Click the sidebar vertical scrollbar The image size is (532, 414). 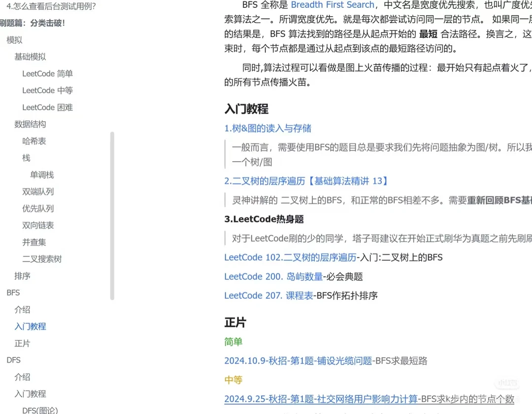(112, 216)
